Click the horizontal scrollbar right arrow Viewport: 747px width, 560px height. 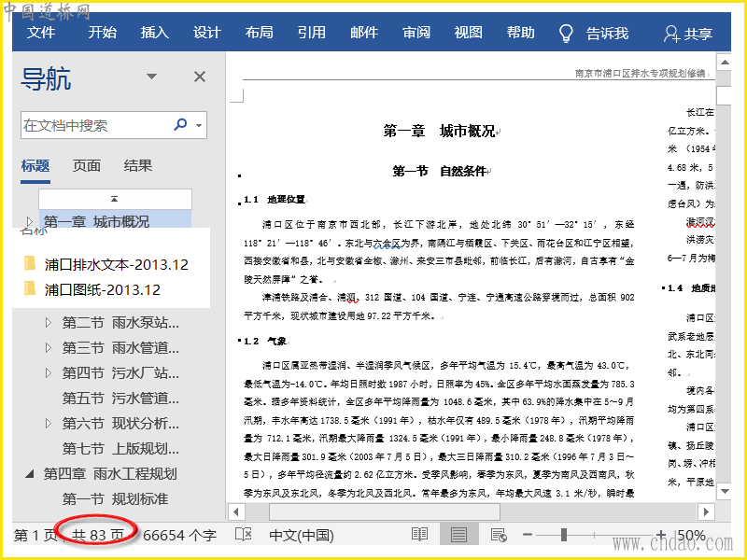coord(706,511)
